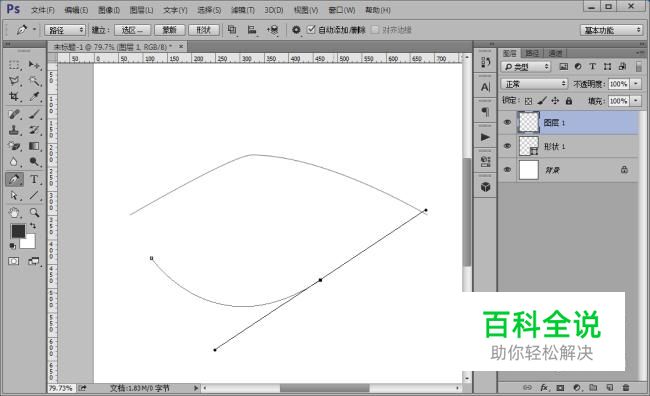Open the blend mode 正常 dropdown
Screen dimensions: 650x396
[534, 84]
